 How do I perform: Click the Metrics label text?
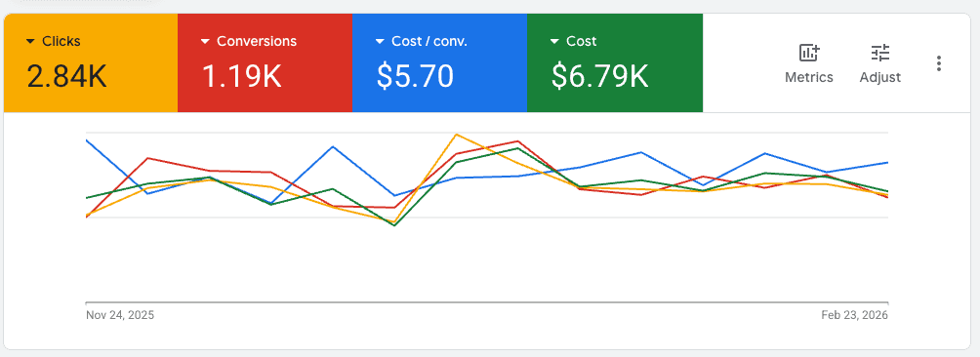(x=809, y=77)
